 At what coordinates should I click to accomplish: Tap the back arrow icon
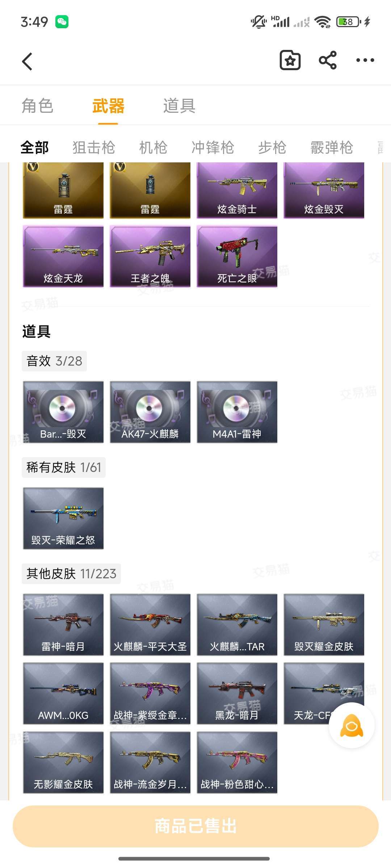tap(28, 61)
